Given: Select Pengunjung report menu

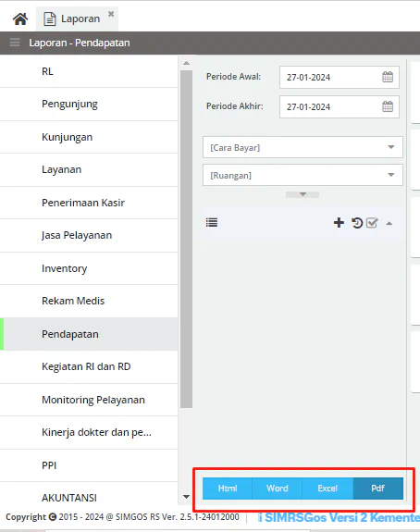Looking at the screenshot, I should tap(89, 104).
